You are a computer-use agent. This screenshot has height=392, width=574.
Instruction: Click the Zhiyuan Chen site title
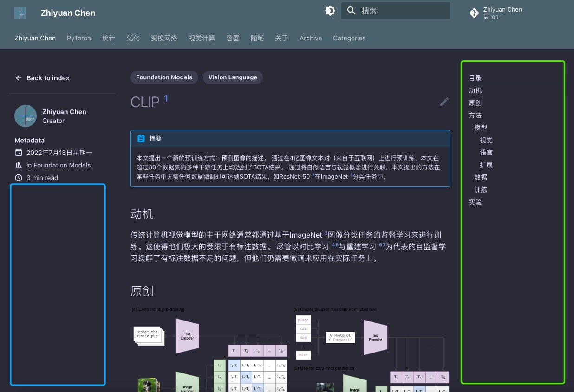[68, 13]
